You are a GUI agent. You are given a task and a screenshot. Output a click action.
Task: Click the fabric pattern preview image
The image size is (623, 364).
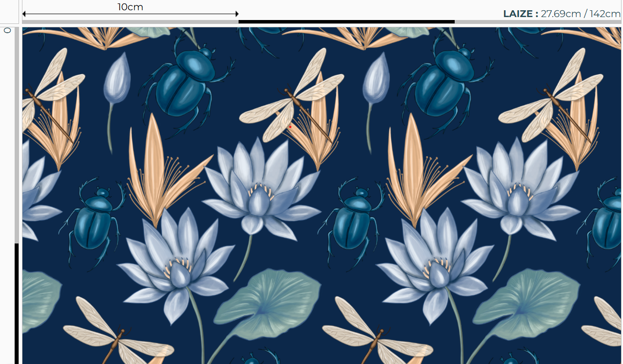coord(322,196)
